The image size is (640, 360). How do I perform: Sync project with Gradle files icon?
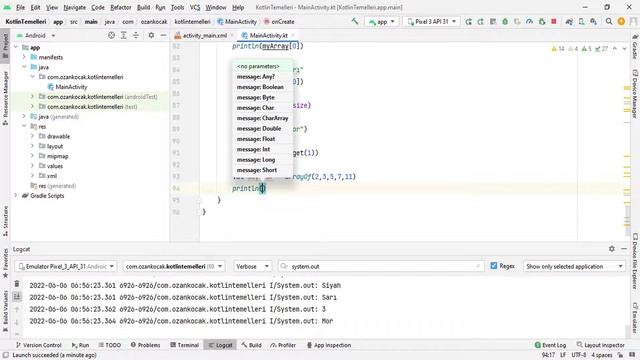tap(569, 22)
